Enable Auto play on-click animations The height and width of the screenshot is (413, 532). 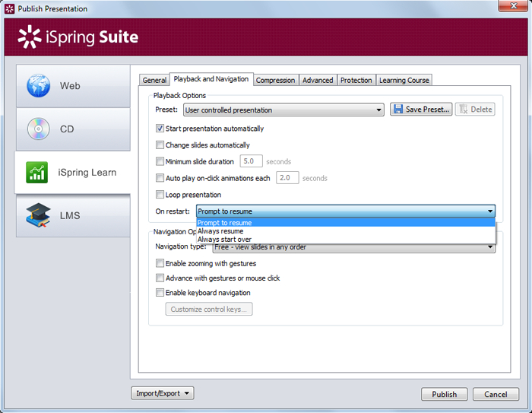[160, 178]
